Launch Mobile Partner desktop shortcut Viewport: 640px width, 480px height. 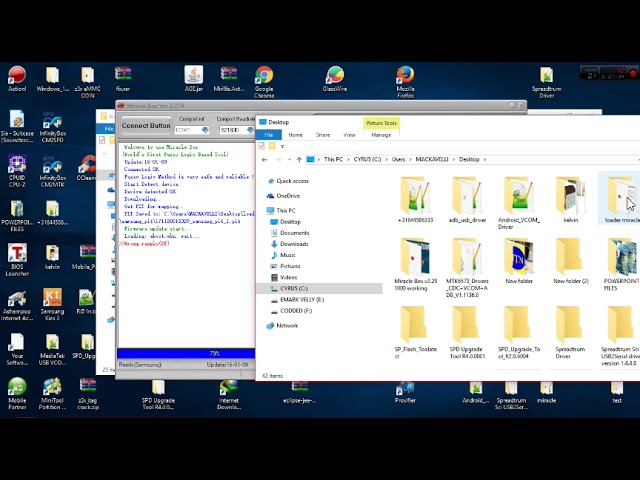17,393
